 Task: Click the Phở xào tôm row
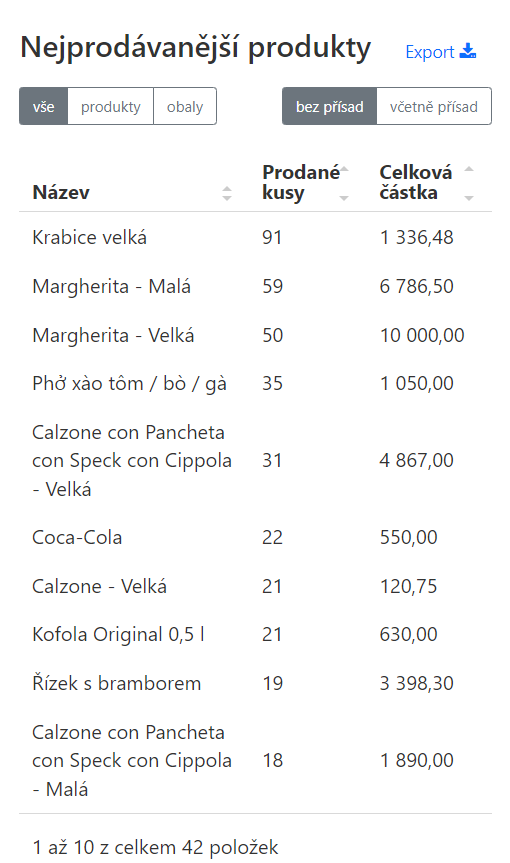(x=255, y=384)
